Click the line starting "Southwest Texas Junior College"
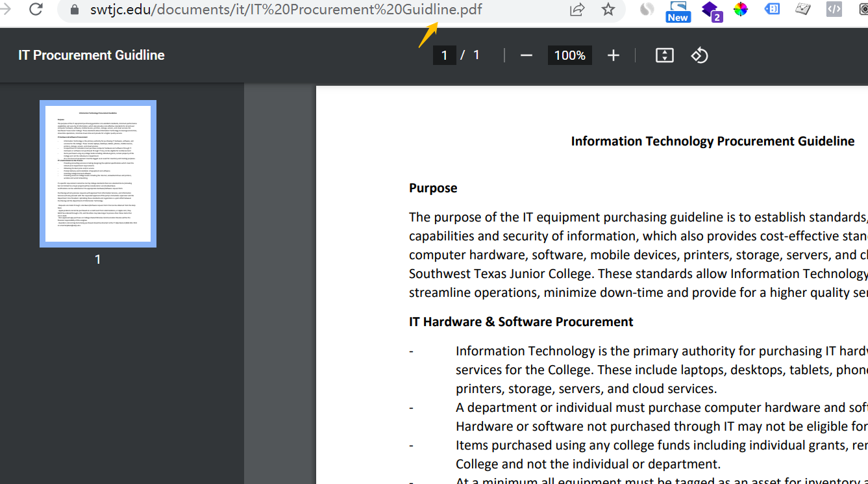The height and width of the screenshot is (484, 868). pos(638,274)
